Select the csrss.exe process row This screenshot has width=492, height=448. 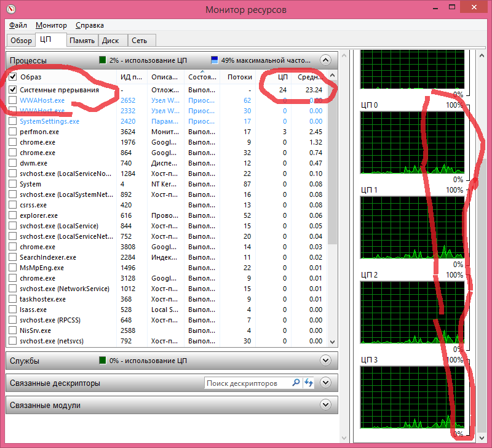(x=167, y=205)
